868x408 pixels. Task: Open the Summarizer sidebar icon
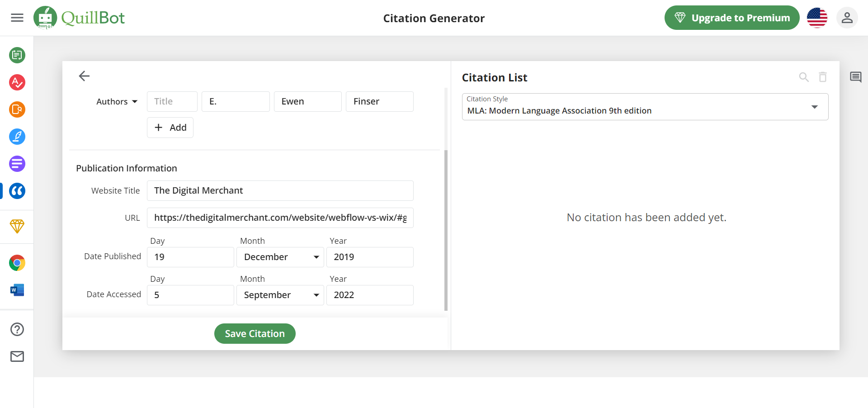pos(17,164)
